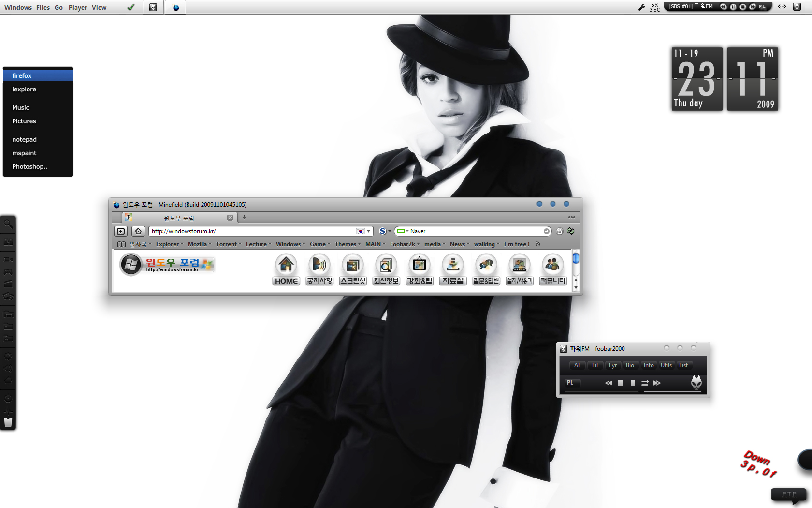The height and width of the screenshot is (508, 812).
Task: Click the power icon in left dock
Action: 8,399
